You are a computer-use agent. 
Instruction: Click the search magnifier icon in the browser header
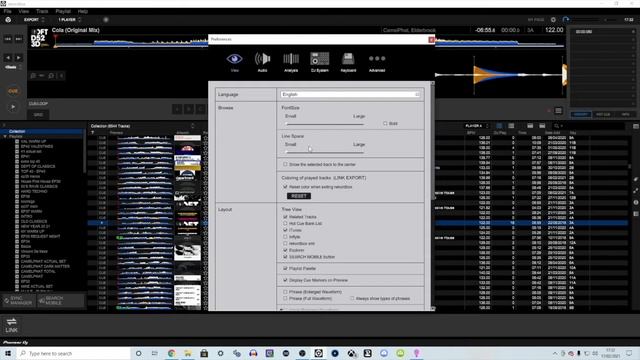point(557,126)
